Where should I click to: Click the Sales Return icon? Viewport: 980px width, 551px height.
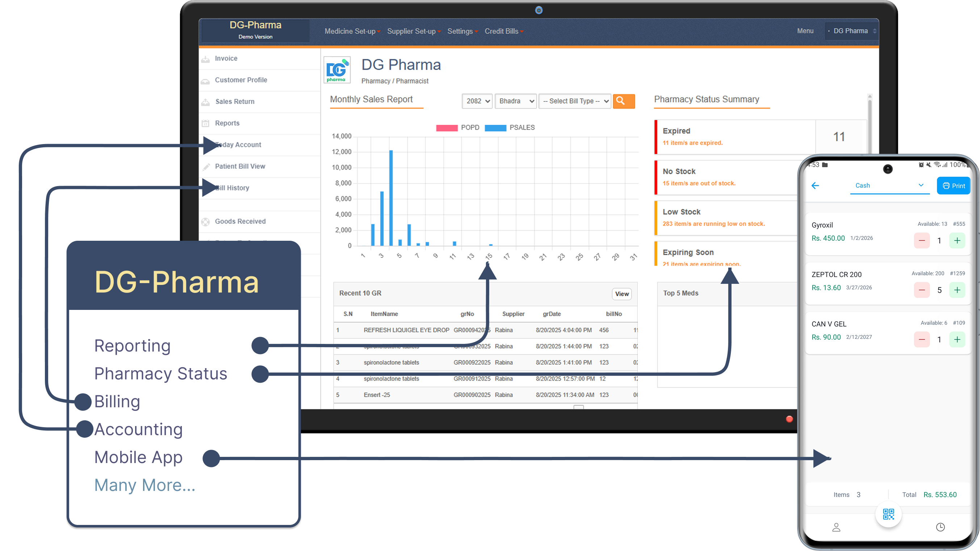[x=206, y=101]
